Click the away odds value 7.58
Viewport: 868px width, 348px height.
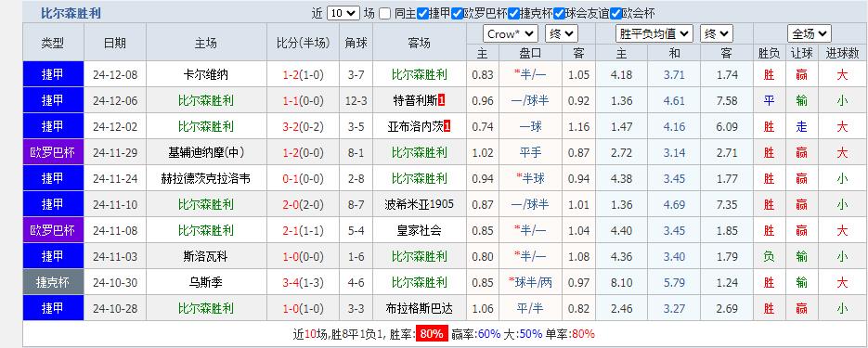(727, 101)
